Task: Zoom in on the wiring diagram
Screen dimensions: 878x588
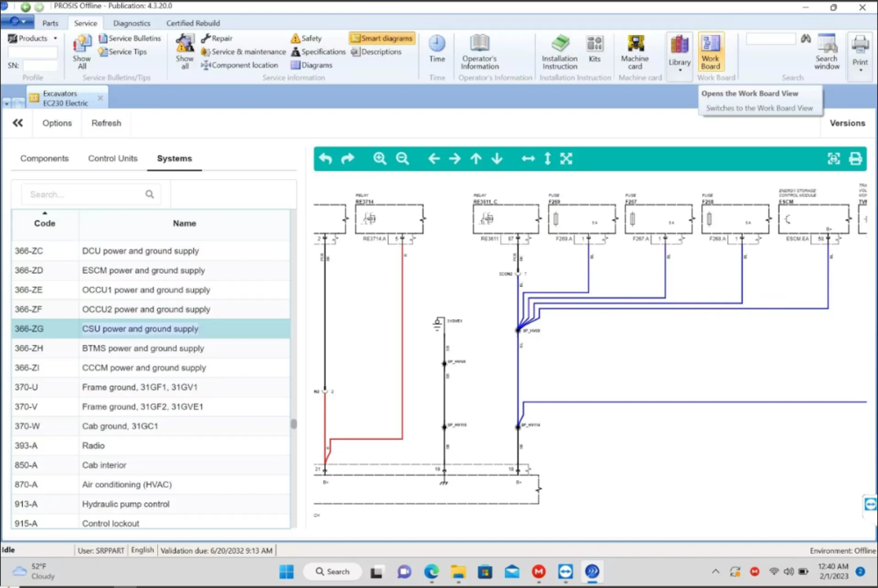Action: coord(379,159)
